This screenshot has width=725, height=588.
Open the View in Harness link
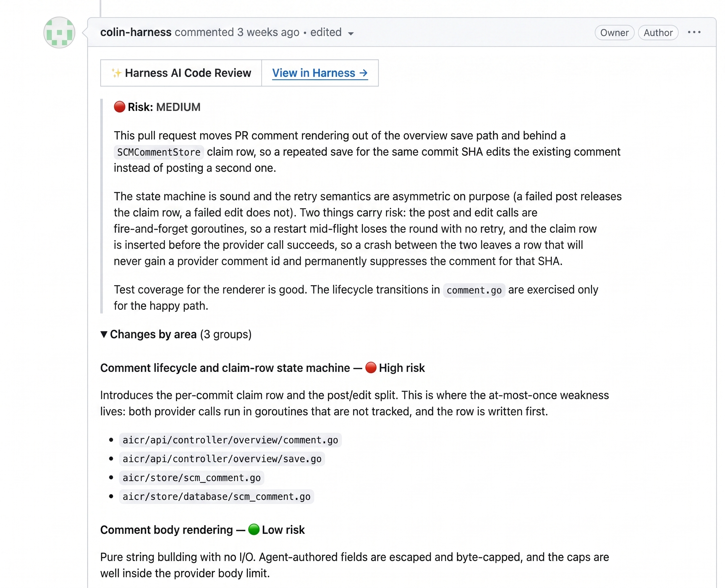tap(320, 73)
